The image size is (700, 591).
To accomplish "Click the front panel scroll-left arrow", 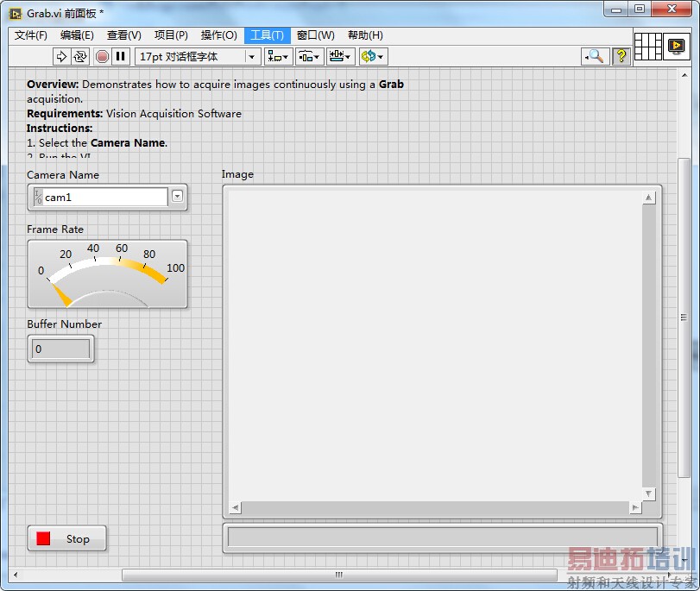I will click(16, 575).
